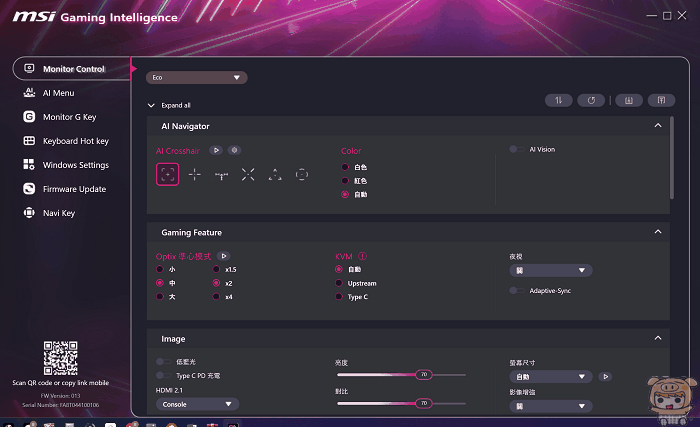Click the brightness slider handle
Viewport: 700px width, 427px height.
[423, 374]
